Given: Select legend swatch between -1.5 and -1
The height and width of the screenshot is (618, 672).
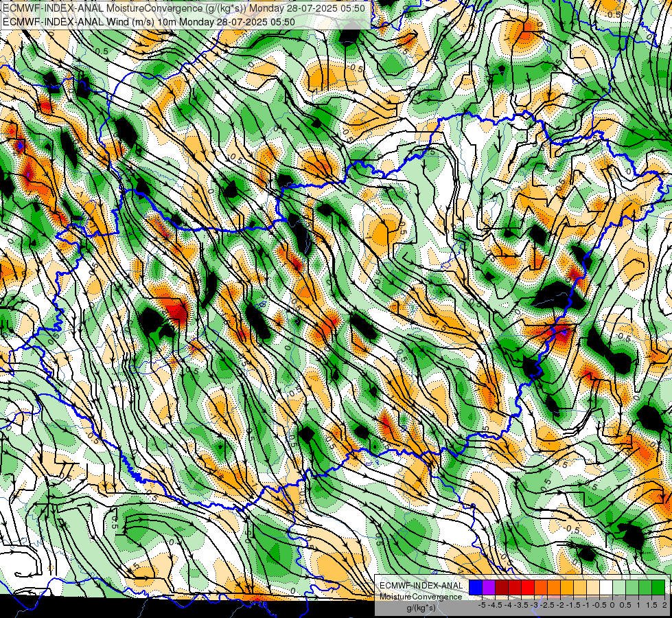Looking at the screenshot, I should point(580,588).
